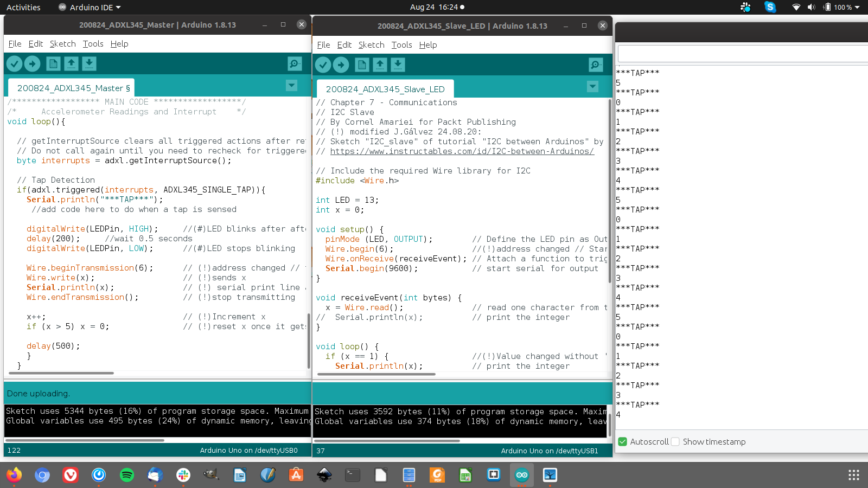Image resolution: width=868 pixels, height=488 pixels.
Task: Open Edit menu in Master window
Action: point(36,44)
